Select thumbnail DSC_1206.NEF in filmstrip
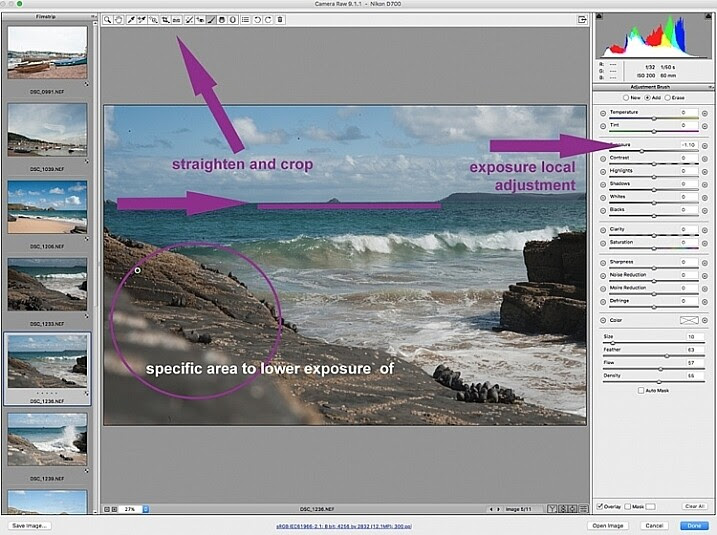The height and width of the screenshot is (535, 717). (x=47, y=207)
